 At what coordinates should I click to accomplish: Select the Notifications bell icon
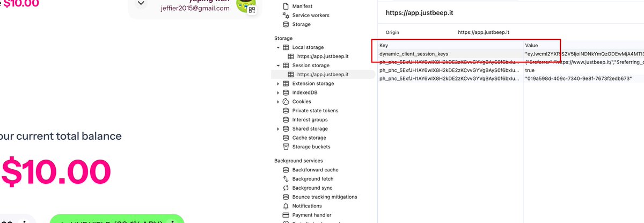(286, 206)
